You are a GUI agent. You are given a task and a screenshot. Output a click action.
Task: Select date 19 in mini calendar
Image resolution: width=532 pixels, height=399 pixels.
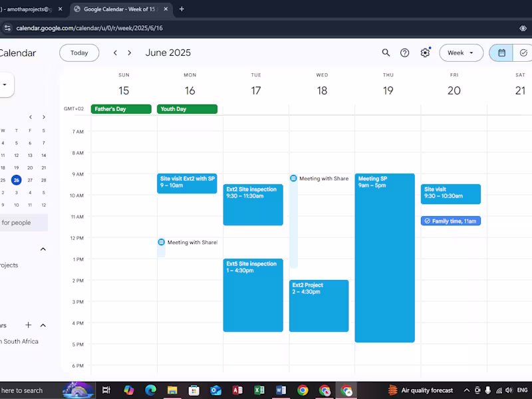tap(16, 168)
